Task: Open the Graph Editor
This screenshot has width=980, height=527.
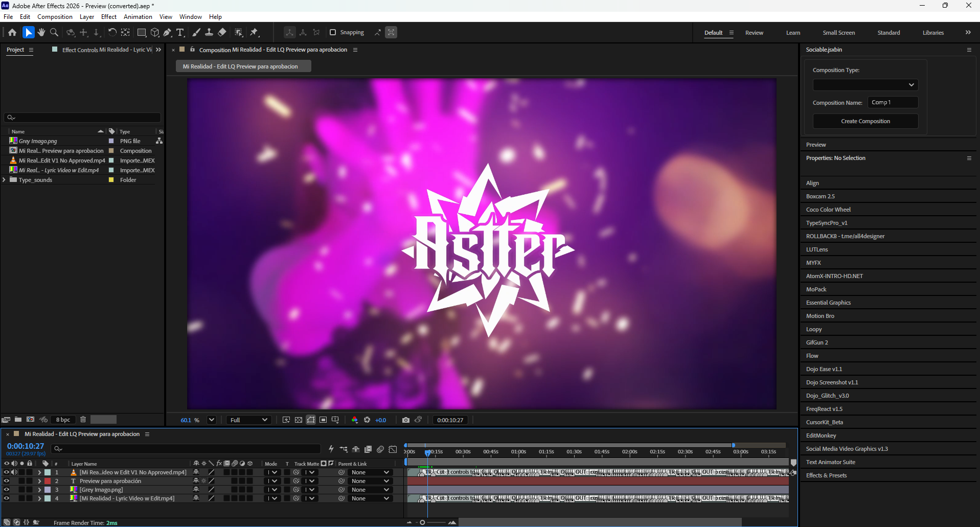Action: click(x=393, y=449)
